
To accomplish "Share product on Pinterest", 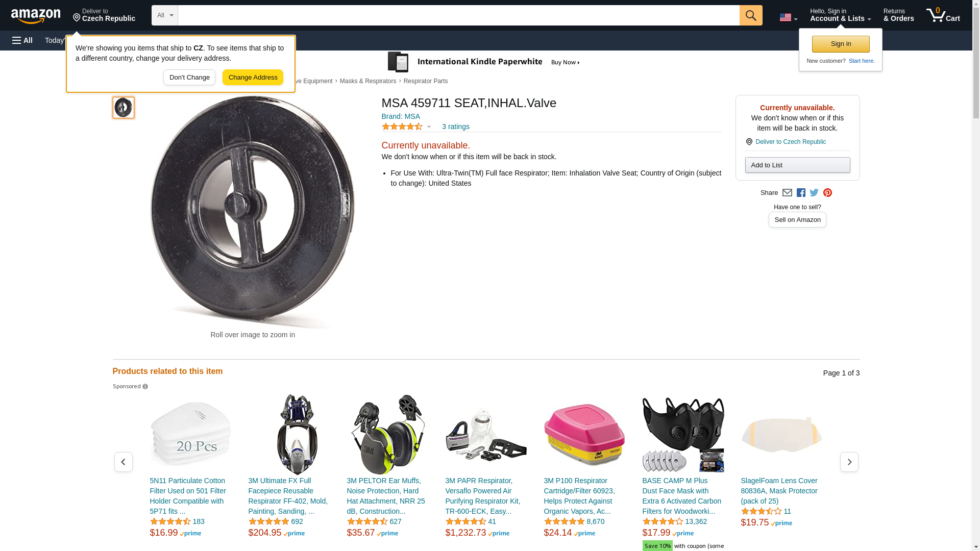I will [x=827, y=193].
